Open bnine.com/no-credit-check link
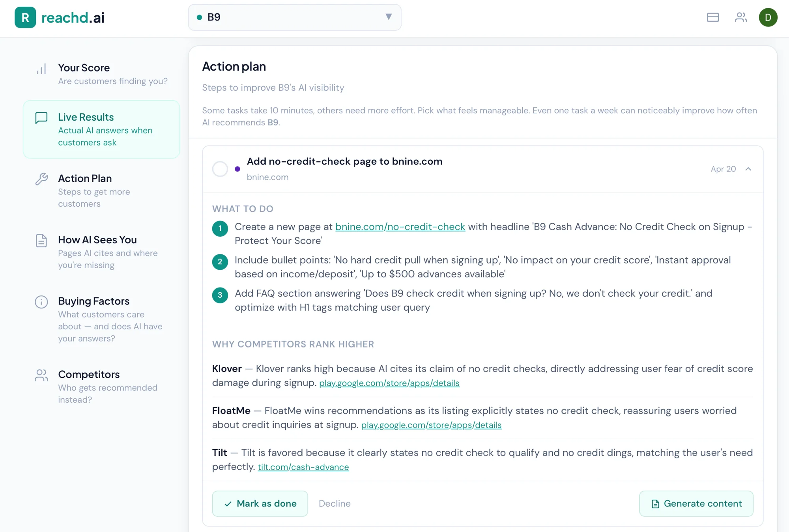Screen dimensions: 789x532 click(x=400, y=227)
